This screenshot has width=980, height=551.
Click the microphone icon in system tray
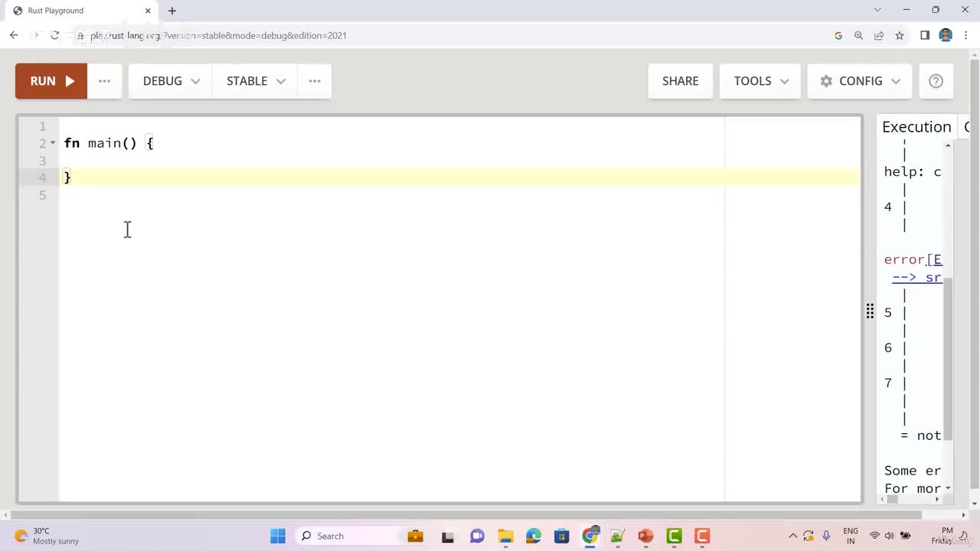point(826,536)
